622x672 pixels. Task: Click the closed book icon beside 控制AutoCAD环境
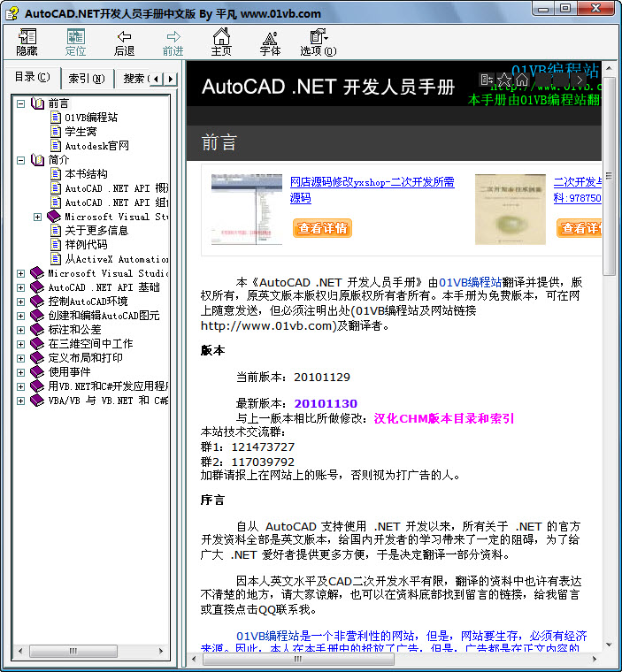pos(37,301)
